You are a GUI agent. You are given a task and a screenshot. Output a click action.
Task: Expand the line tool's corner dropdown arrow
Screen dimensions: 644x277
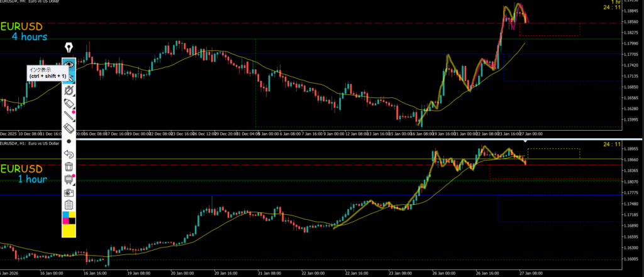[74, 120]
